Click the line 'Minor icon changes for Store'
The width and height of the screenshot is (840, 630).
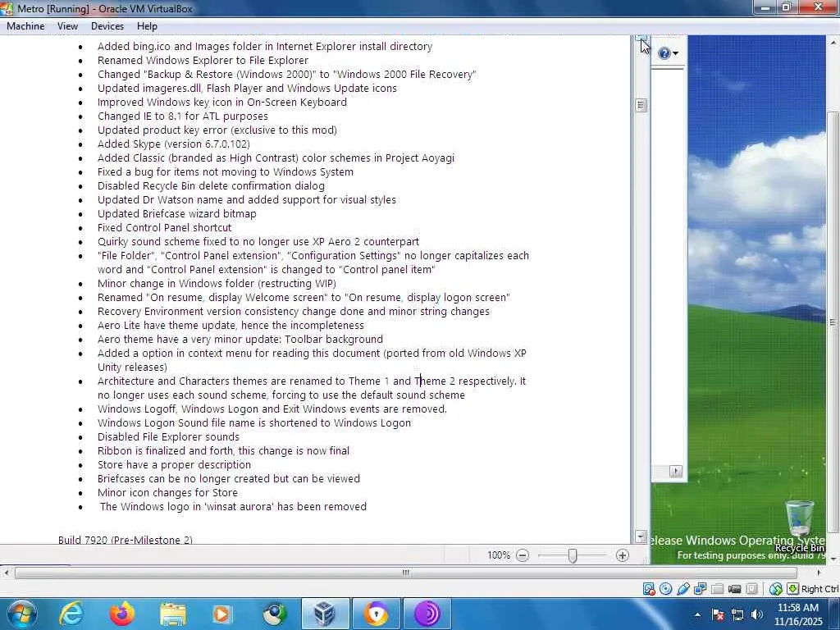[x=167, y=493]
